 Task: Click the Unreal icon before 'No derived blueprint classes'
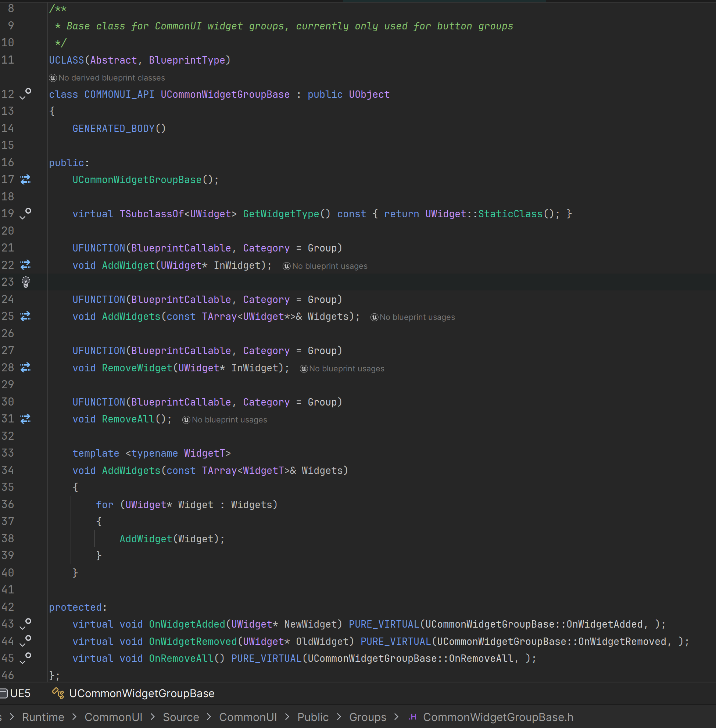click(x=53, y=78)
